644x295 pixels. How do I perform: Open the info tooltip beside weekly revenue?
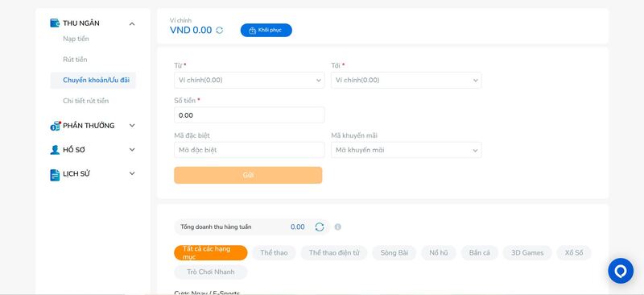coord(337,226)
